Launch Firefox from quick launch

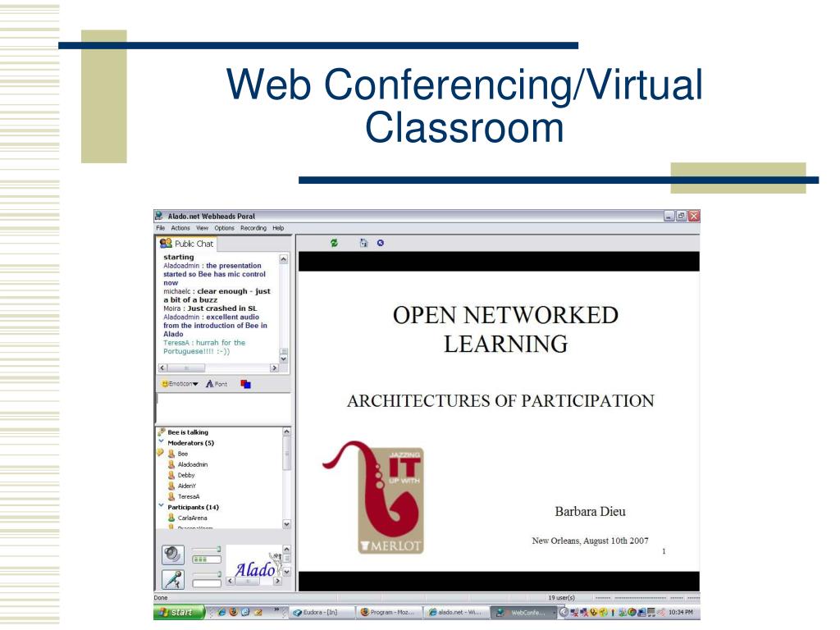234,612
